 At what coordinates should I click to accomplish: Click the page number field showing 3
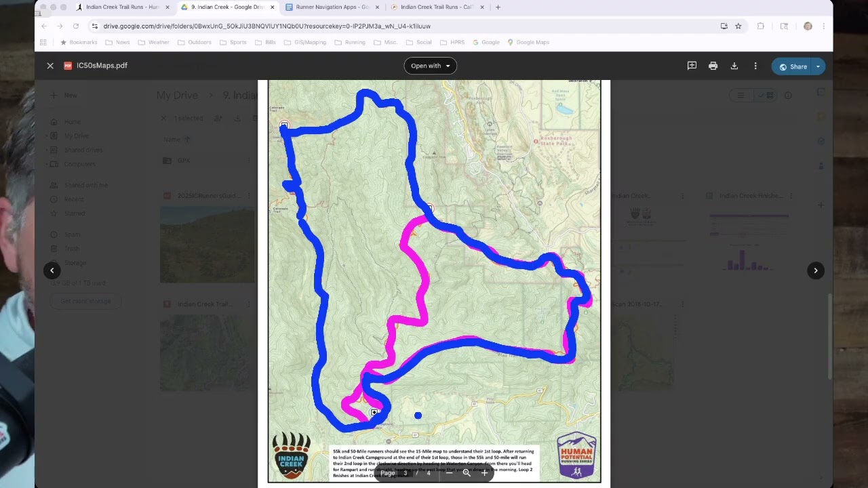406,473
